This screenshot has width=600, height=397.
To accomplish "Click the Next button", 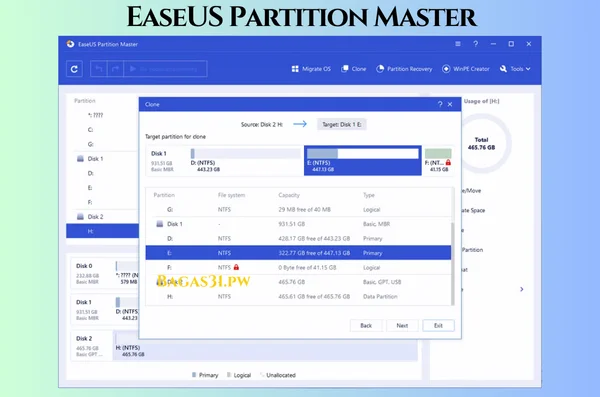I will (402, 325).
